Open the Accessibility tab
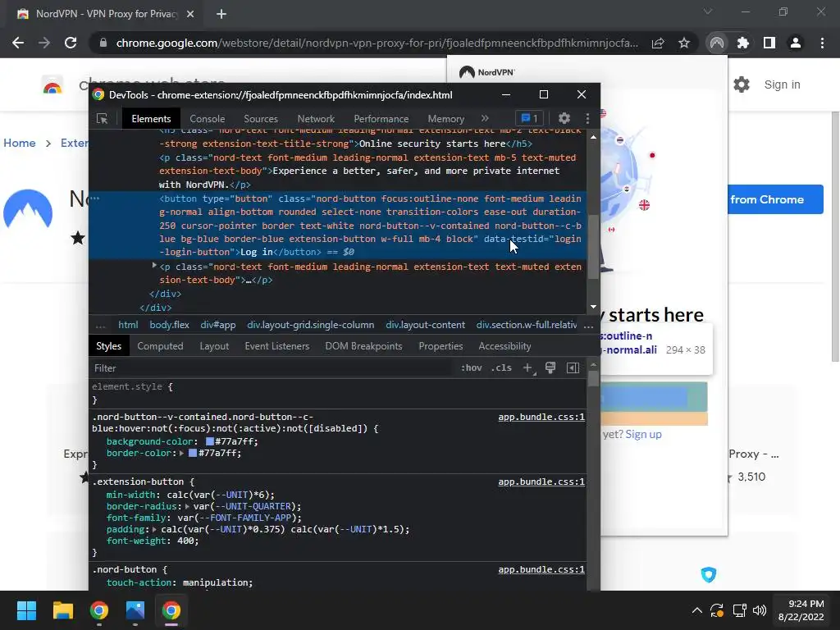The image size is (840, 630). pos(504,346)
